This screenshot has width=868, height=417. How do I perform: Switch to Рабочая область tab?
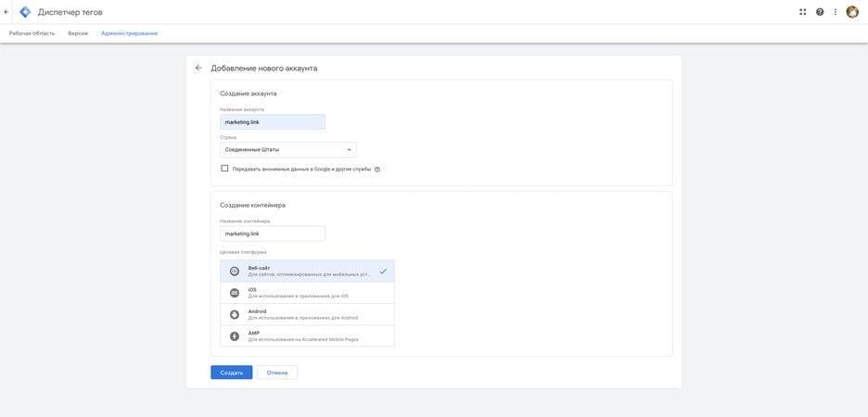coord(32,33)
